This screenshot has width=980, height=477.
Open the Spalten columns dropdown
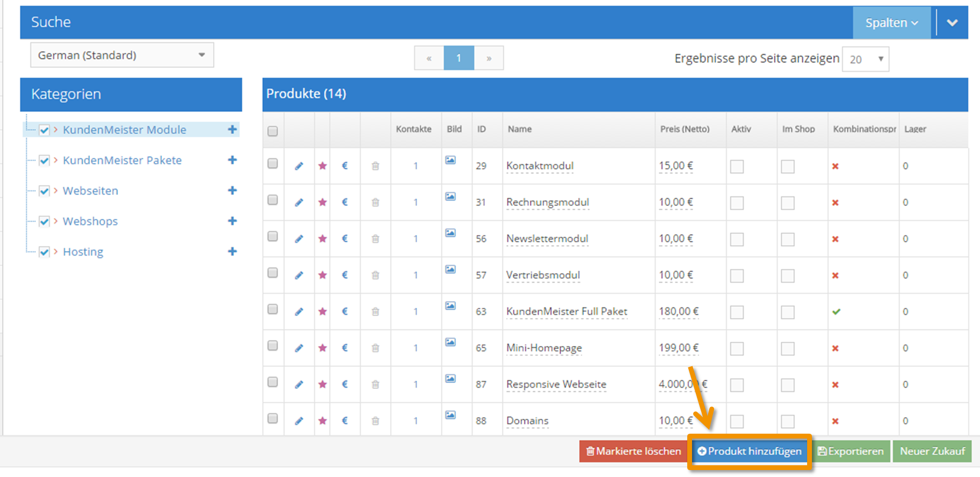[892, 22]
